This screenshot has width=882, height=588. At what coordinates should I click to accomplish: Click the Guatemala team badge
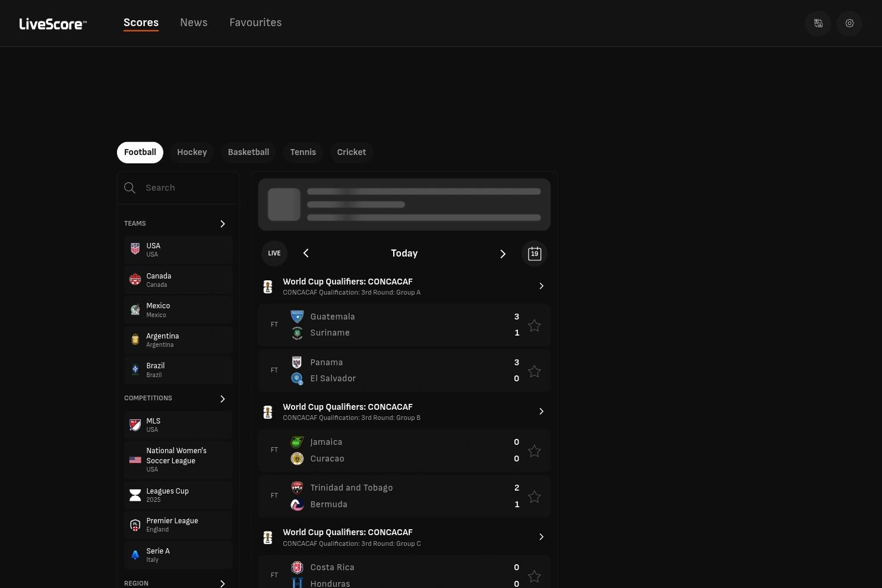297,317
